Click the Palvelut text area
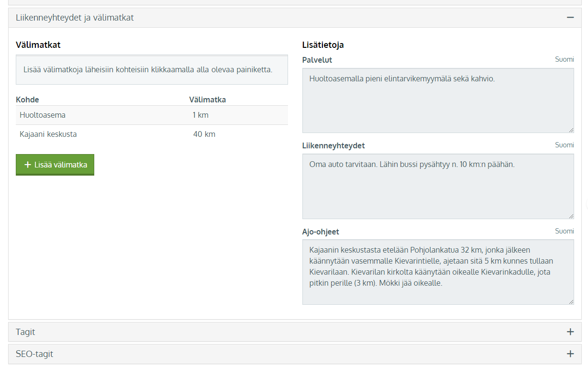 tap(438, 100)
